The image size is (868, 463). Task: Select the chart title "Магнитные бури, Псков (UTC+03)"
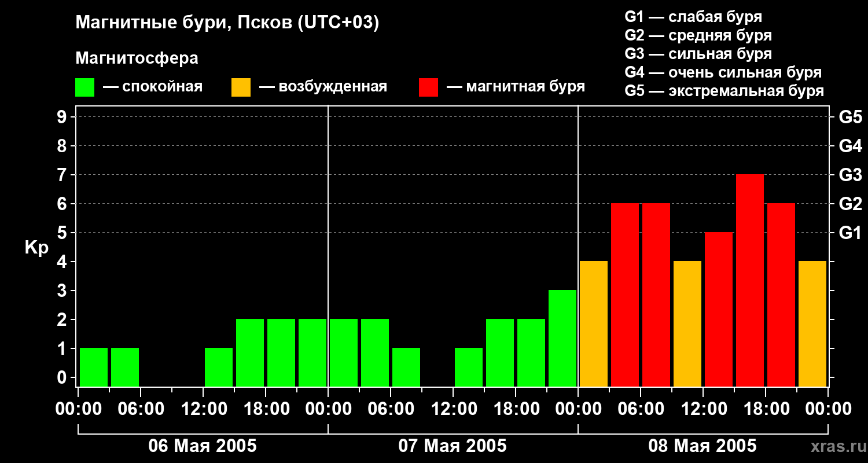coord(227,23)
